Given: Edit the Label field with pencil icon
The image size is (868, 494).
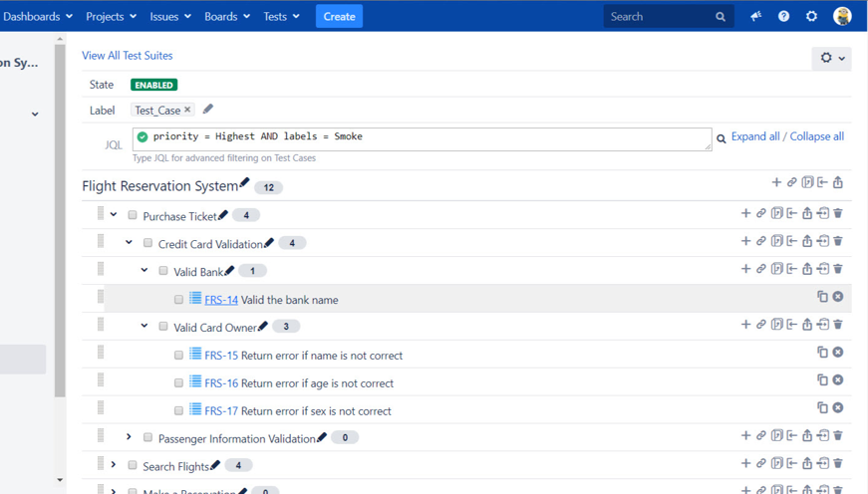Looking at the screenshot, I should pyautogui.click(x=207, y=109).
